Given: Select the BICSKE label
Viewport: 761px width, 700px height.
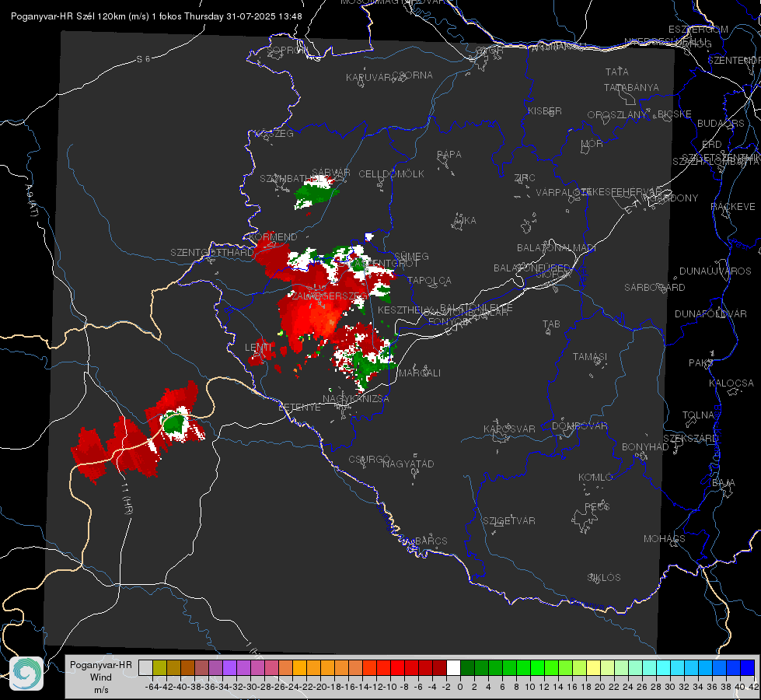Looking at the screenshot, I should [675, 114].
